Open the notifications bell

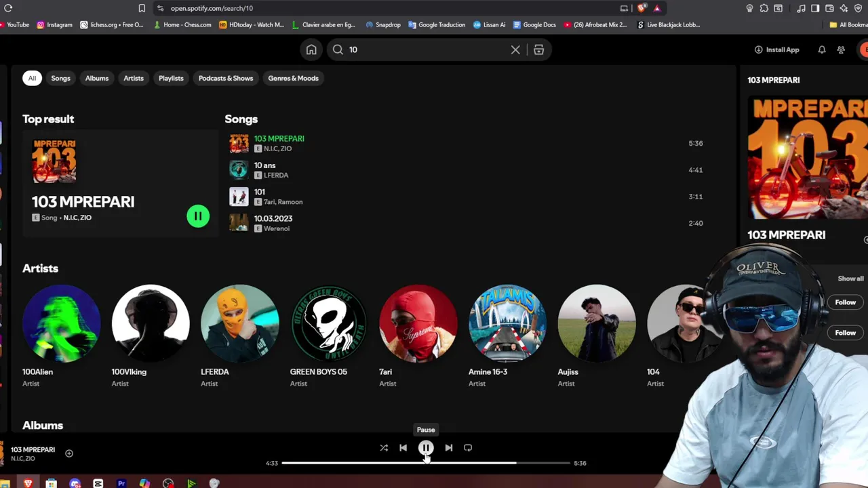coord(822,49)
